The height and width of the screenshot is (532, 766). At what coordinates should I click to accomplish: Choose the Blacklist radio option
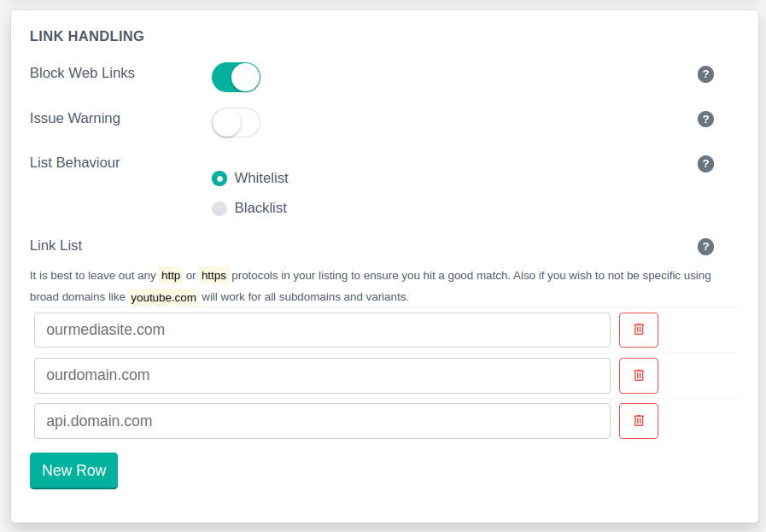[219, 208]
